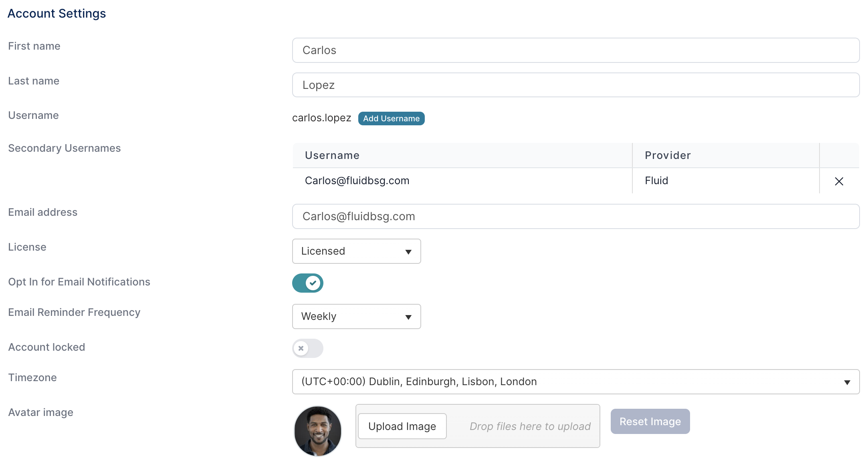Viewport: 868px width, 462px height.
Task: Click the Provider column header
Action: (668, 155)
